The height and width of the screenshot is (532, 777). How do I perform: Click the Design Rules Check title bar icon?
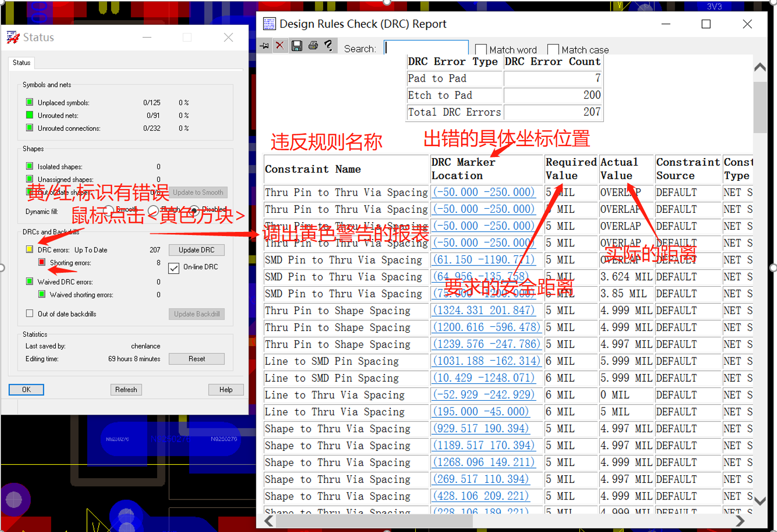[x=269, y=24]
